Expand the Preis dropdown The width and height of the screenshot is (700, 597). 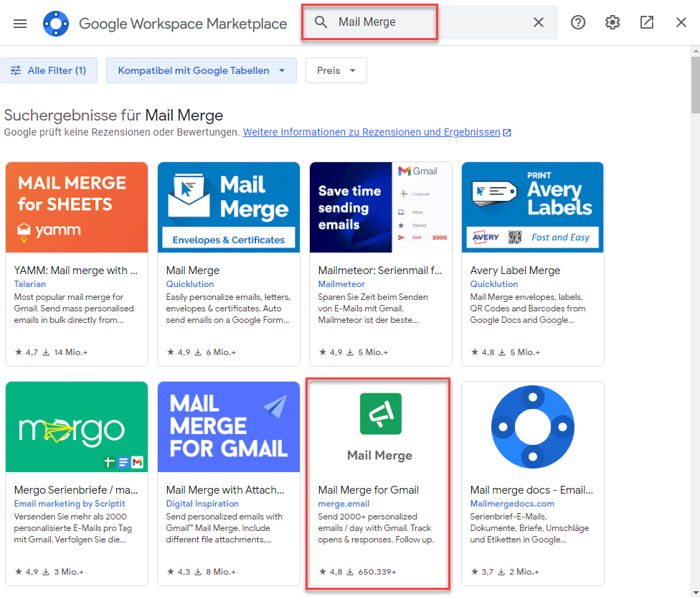pyautogui.click(x=336, y=70)
